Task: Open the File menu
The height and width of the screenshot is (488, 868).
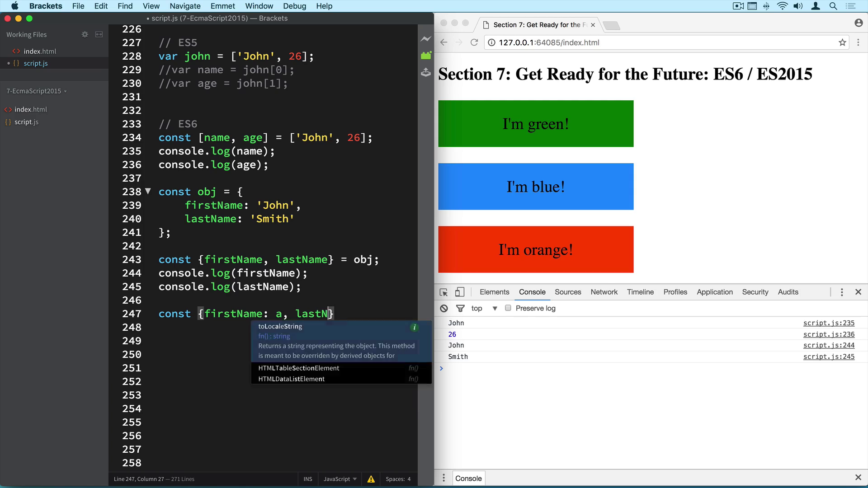Action: (78, 6)
